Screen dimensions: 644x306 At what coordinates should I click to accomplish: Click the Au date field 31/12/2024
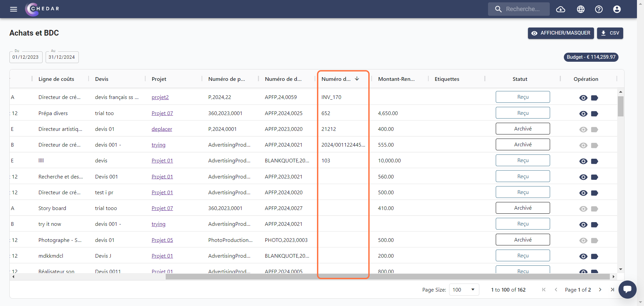[62, 57]
